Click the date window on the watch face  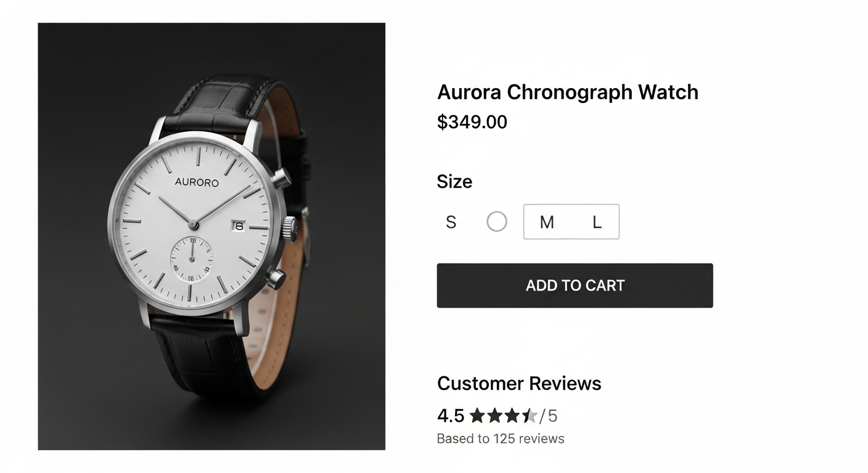coord(239,226)
